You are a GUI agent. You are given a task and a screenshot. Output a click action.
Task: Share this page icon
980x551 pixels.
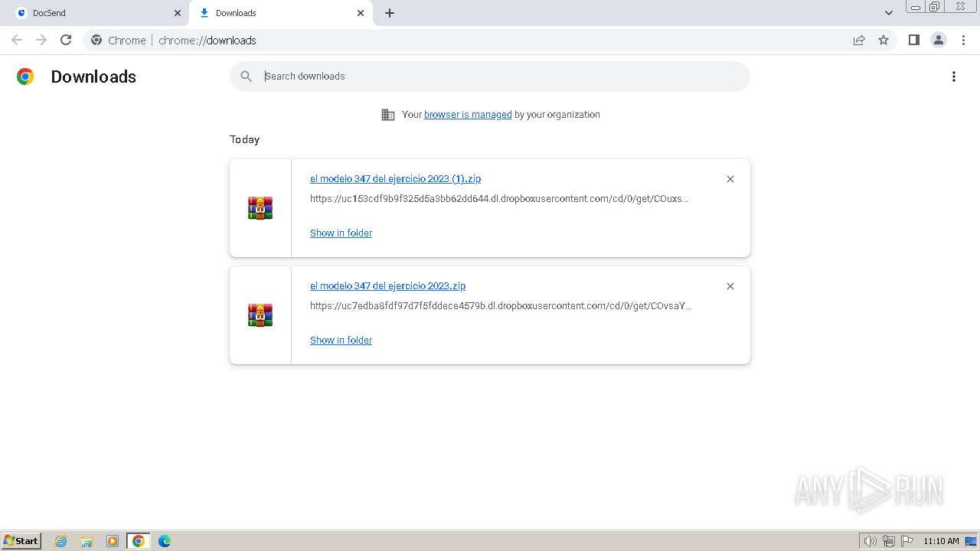(x=859, y=40)
